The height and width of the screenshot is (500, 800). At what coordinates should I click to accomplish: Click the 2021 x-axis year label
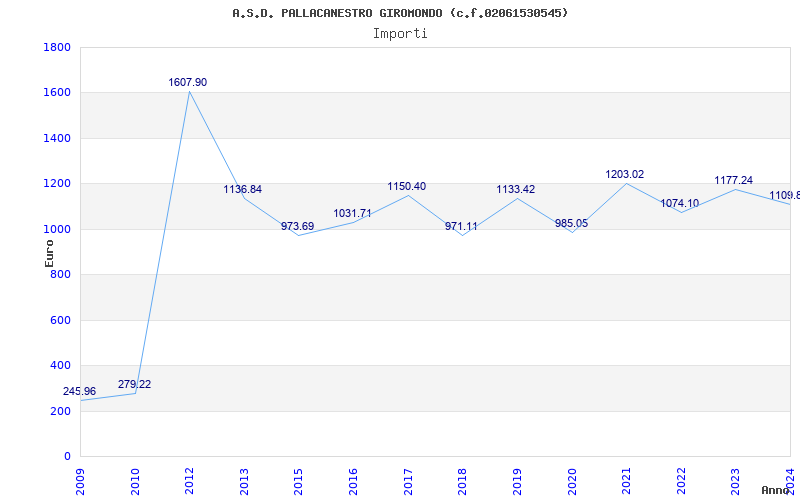626,482
